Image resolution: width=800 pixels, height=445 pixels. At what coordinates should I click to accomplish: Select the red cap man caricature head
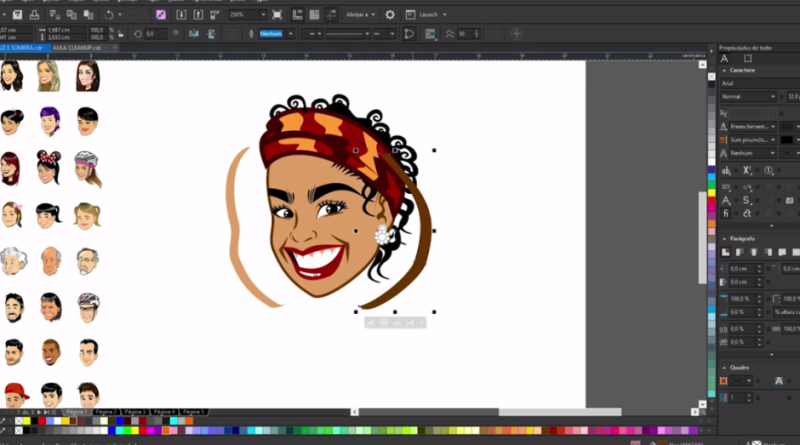tap(16, 395)
